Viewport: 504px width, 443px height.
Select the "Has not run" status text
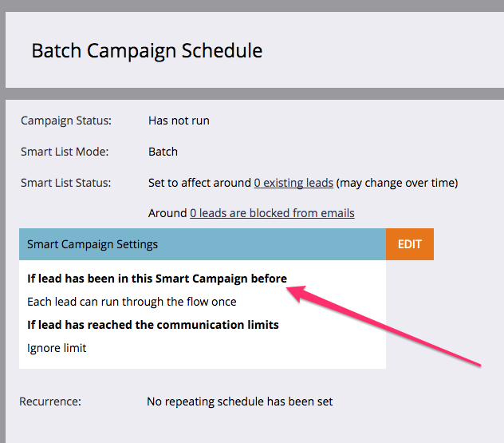(x=179, y=121)
